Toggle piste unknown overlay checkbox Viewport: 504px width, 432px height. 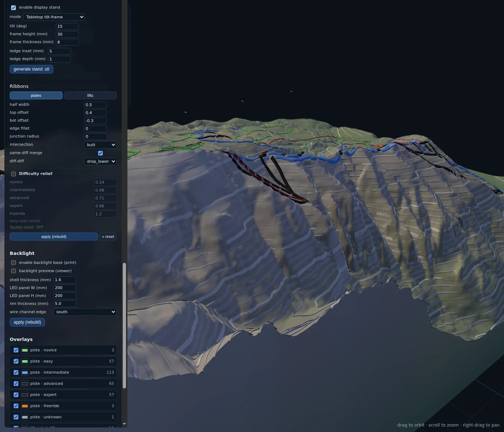(16, 417)
